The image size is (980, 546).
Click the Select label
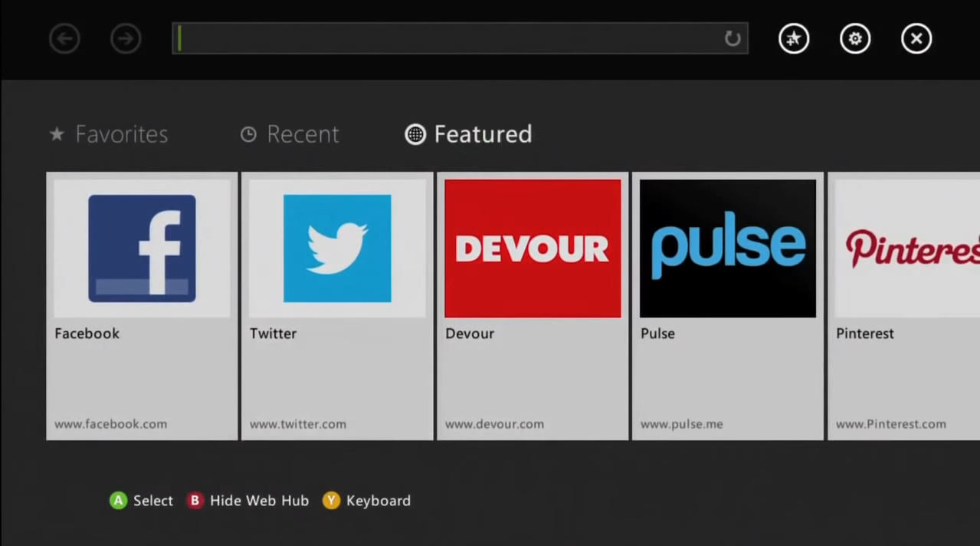[x=153, y=501]
